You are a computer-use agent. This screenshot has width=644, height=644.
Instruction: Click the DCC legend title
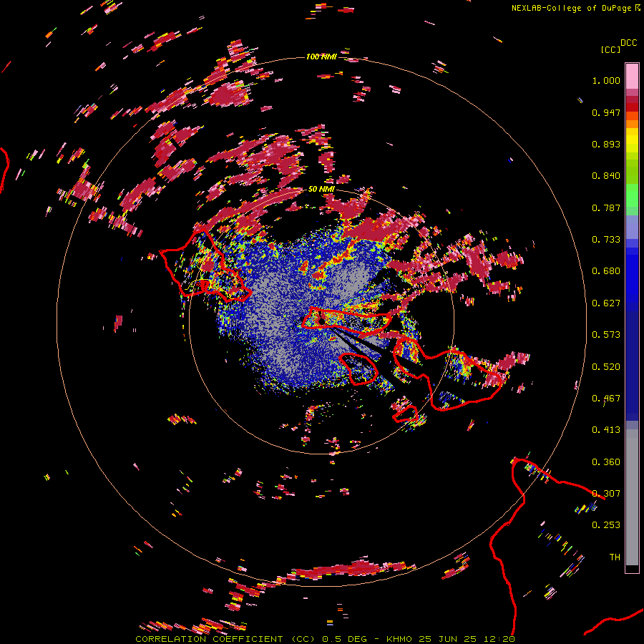tap(628, 43)
